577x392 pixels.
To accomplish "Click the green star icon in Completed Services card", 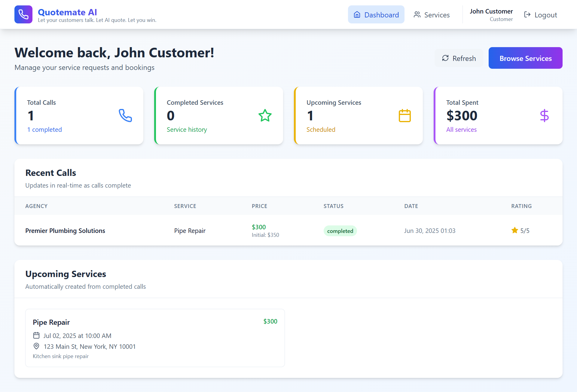I will (265, 116).
